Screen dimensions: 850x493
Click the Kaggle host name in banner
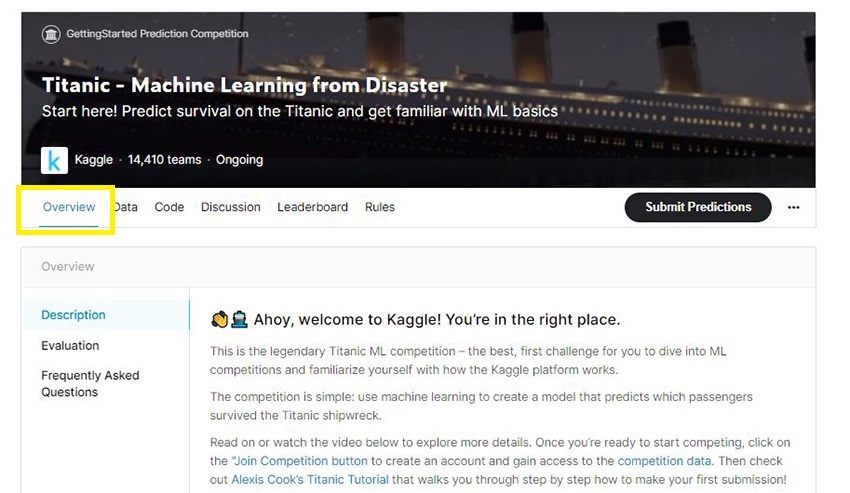tap(94, 160)
